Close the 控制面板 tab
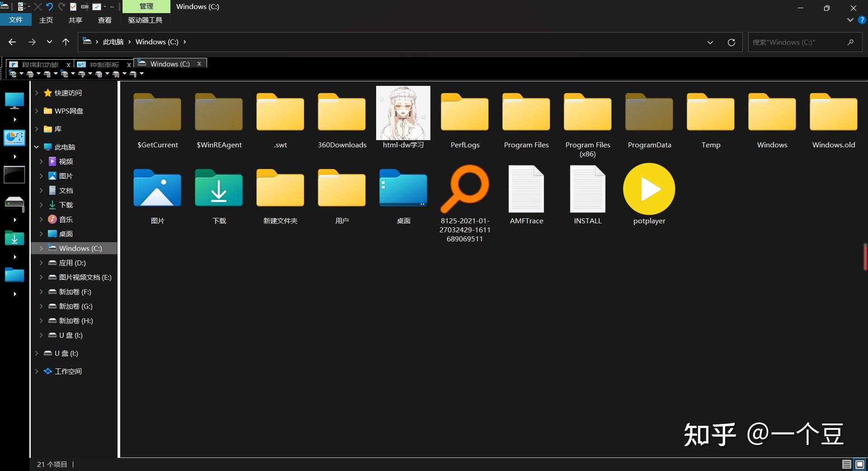868x471 pixels. [x=129, y=65]
